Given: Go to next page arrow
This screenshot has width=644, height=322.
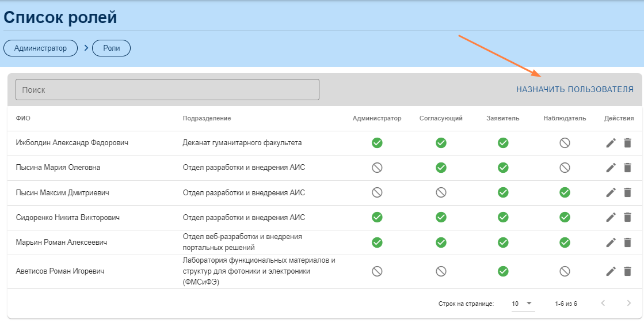Looking at the screenshot, I should [x=628, y=304].
